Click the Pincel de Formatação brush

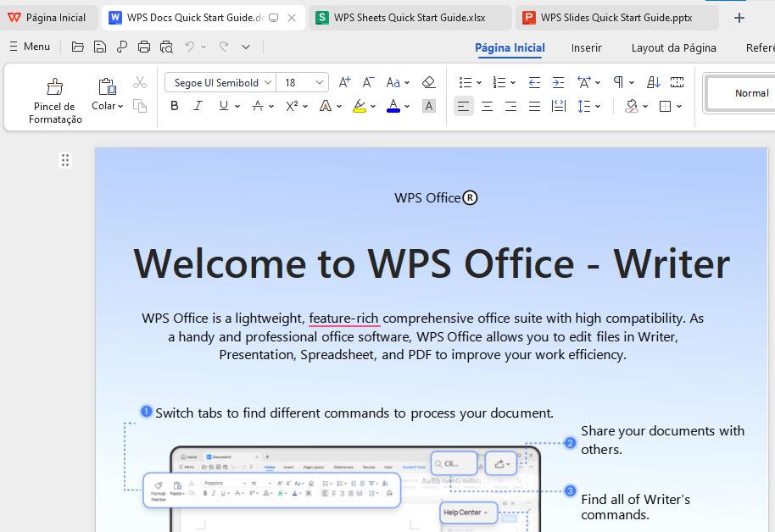click(x=55, y=86)
